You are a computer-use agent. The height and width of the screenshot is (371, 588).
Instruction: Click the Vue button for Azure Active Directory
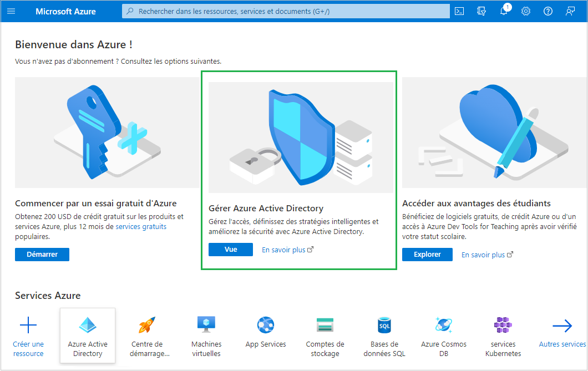click(231, 250)
